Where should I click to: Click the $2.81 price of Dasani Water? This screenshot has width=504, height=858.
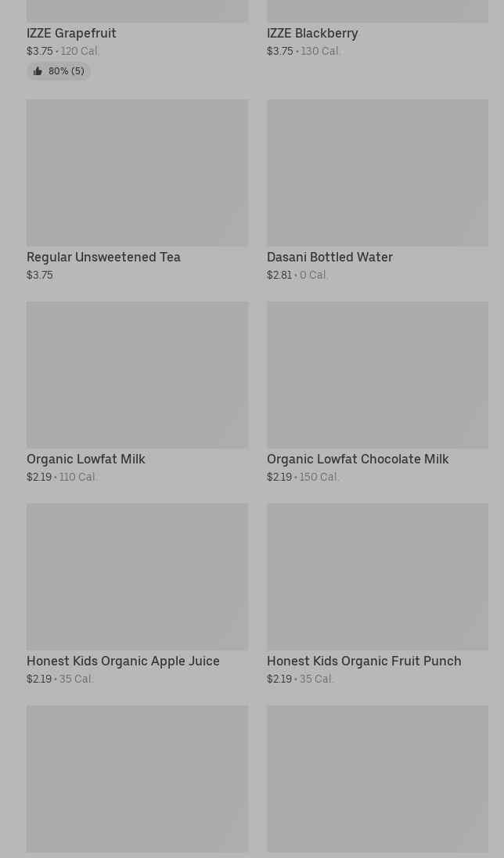[x=279, y=276]
